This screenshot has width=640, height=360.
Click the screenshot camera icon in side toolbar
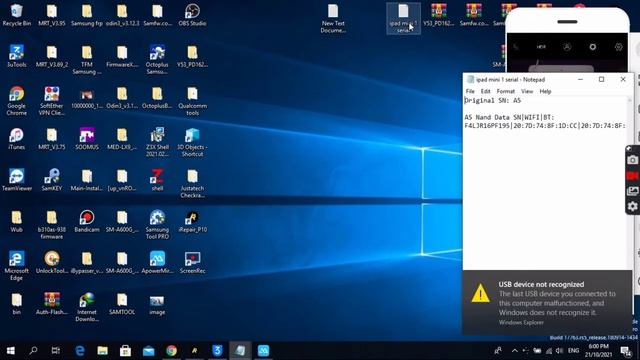pyautogui.click(x=632, y=160)
